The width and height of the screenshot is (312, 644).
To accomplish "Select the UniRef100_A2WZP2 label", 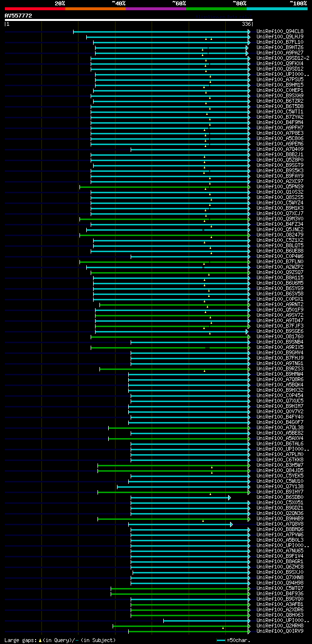I will (280, 267).
